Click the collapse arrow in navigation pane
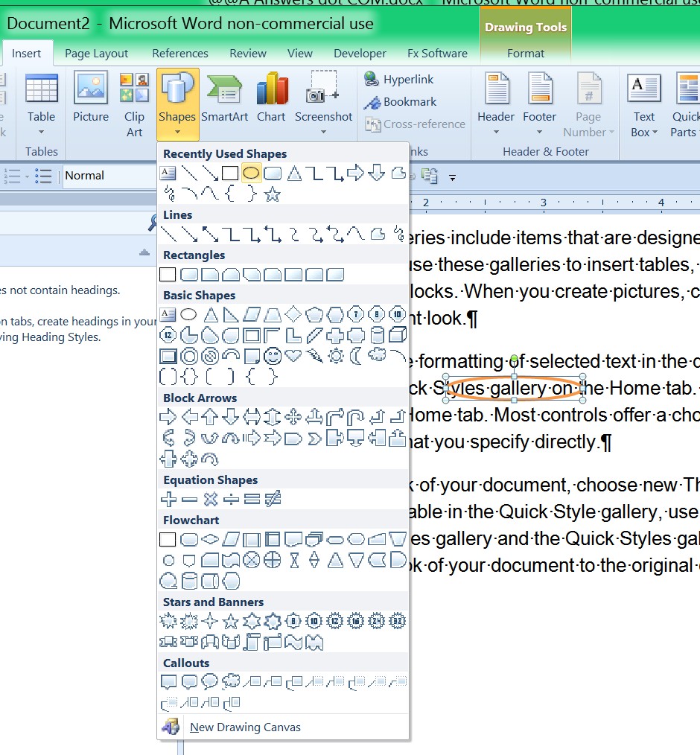This screenshot has height=755, width=700. [x=144, y=252]
